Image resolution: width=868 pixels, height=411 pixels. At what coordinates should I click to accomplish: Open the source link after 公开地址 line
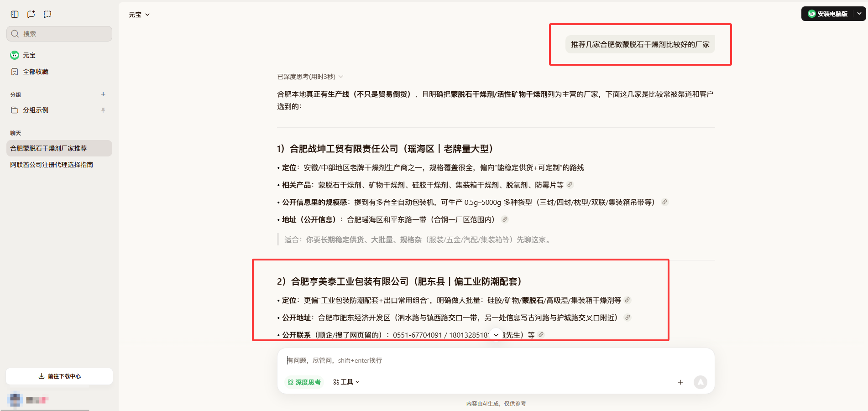[628, 317]
